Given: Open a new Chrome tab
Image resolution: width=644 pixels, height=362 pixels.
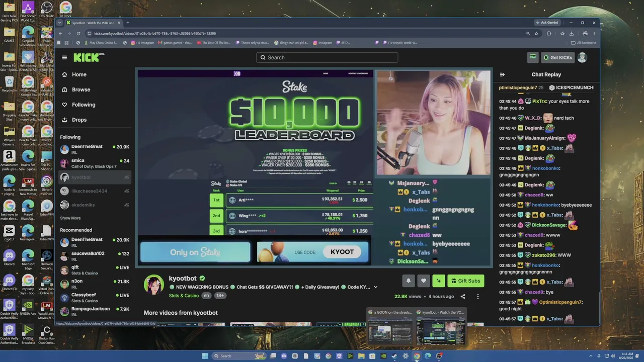Looking at the screenshot, I should pos(128,23).
